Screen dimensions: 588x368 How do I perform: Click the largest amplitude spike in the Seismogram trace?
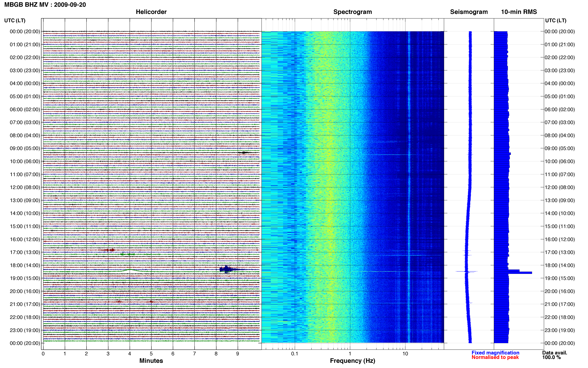pyautogui.click(x=466, y=271)
